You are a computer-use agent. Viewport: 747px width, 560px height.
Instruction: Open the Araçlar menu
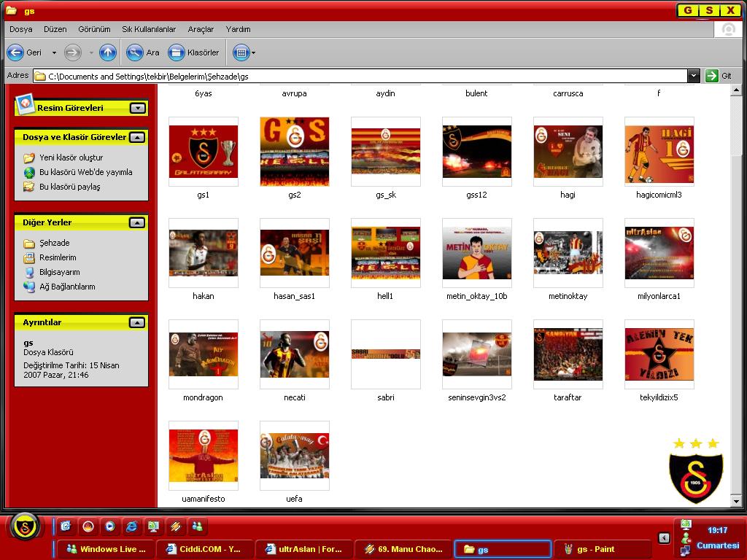tap(201, 29)
